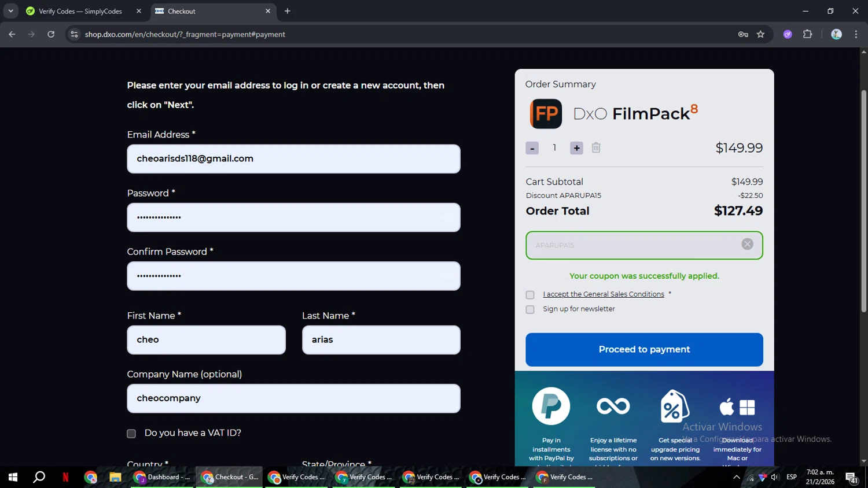
Task: Open the volume control in system tray
Action: point(775,477)
